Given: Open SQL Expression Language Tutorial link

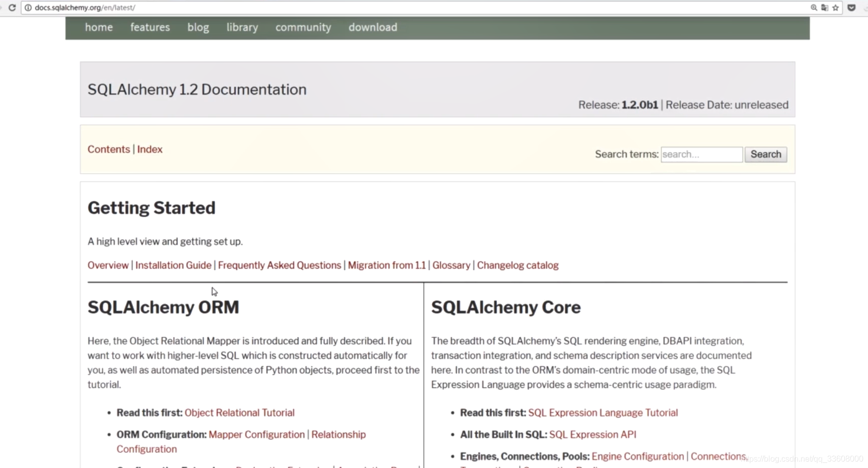Looking at the screenshot, I should click(603, 413).
